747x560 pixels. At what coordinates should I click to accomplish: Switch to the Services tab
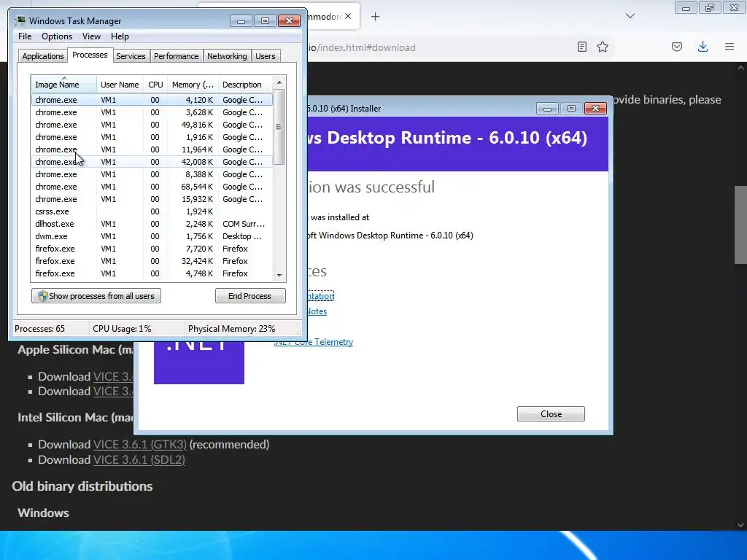pos(131,56)
